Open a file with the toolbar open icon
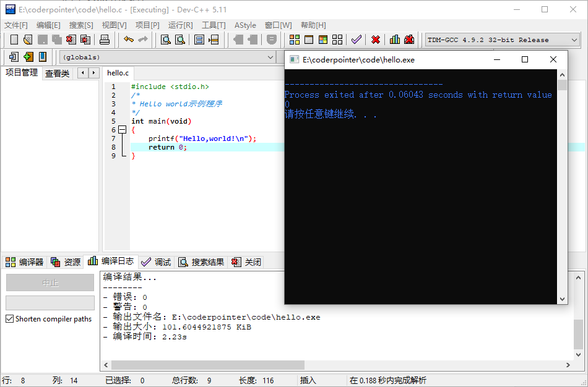This screenshot has width=588, height=387. pos(28,40)
